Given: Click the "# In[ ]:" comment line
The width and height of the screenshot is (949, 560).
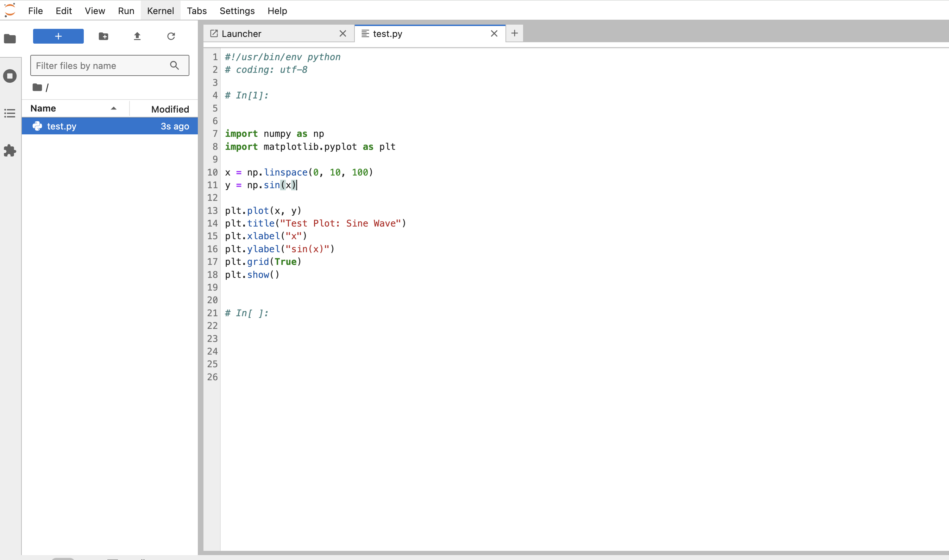Looking at the screenshot, I should 247,313.
